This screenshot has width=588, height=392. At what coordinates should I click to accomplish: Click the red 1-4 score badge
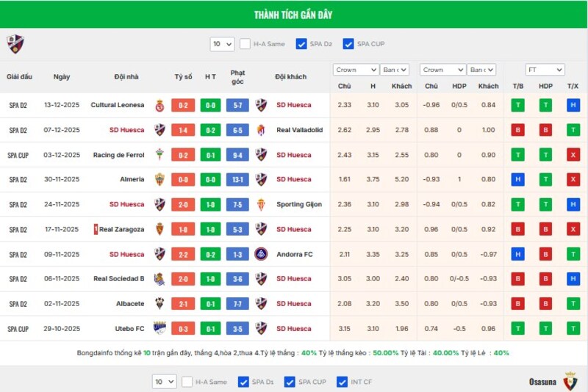coord(183,130)
